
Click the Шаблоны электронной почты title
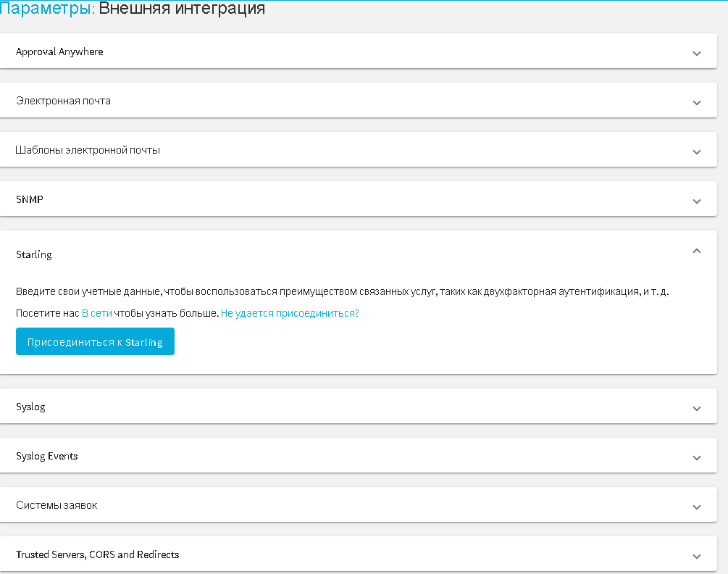point(88,151)
